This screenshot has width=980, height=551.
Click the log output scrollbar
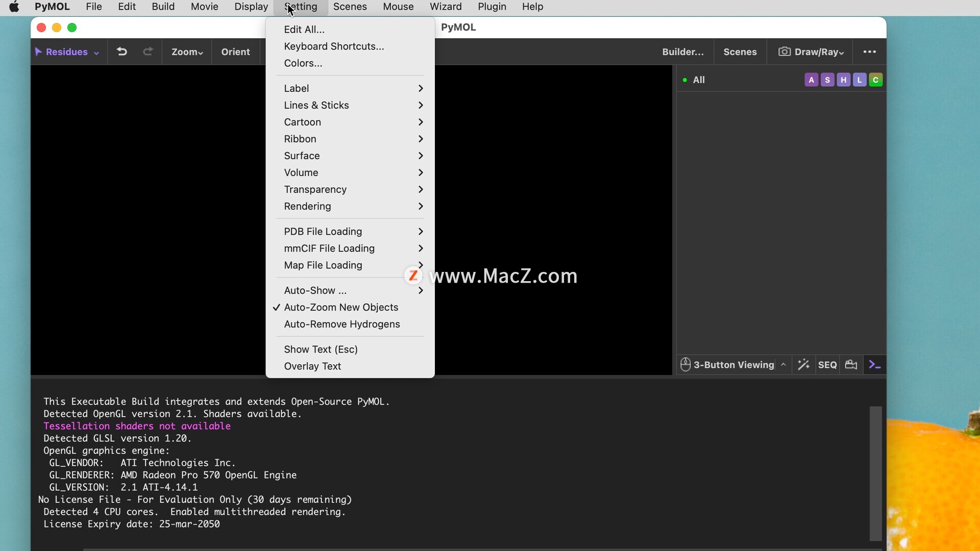pyautogui.click(x=876, y=473)
